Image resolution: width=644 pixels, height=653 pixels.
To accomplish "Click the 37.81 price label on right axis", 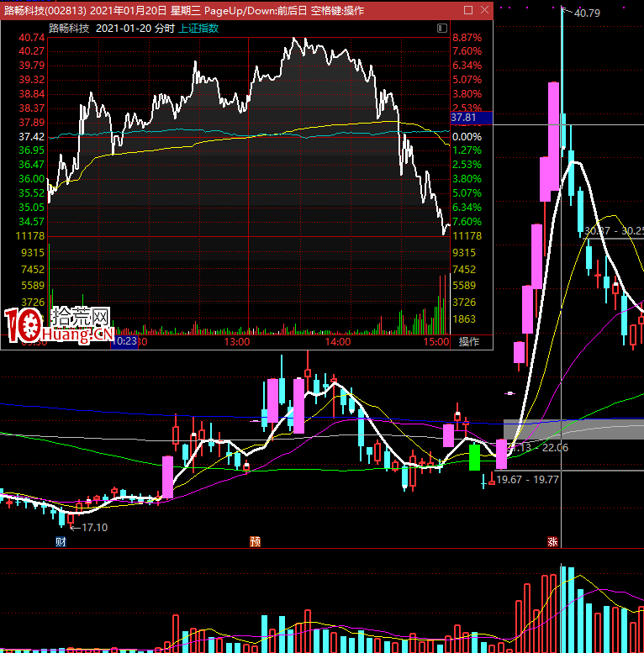I will point(465,118).
